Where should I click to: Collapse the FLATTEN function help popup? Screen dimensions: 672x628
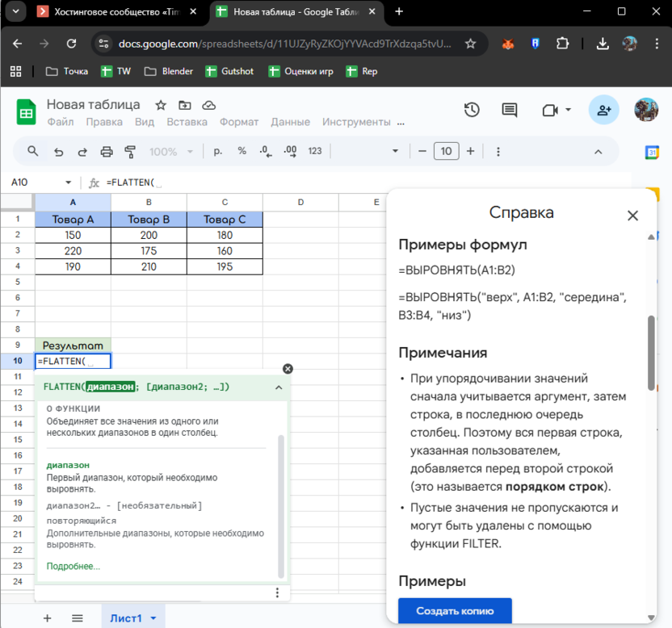(278, 387)
